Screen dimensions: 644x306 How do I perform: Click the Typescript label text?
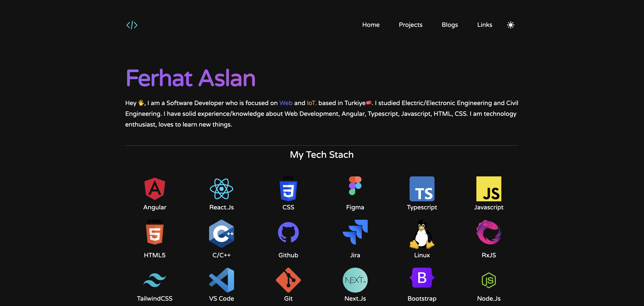tap(422, 207)
